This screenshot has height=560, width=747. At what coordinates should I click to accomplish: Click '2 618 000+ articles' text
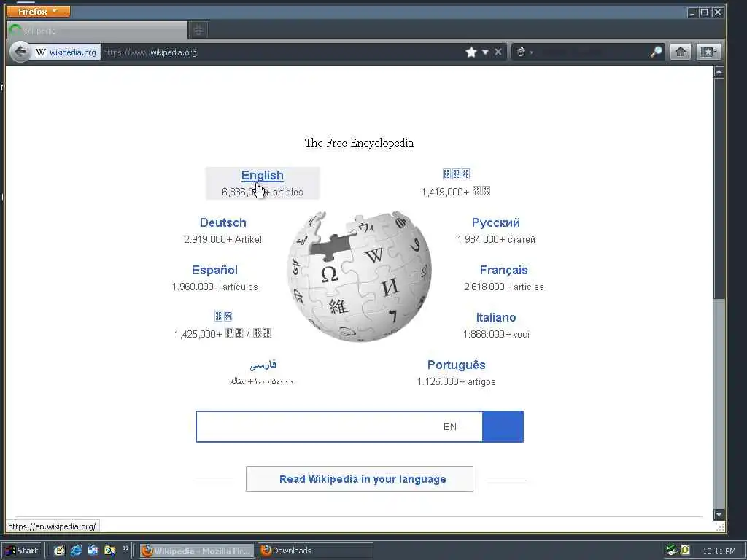pos(503,287)
